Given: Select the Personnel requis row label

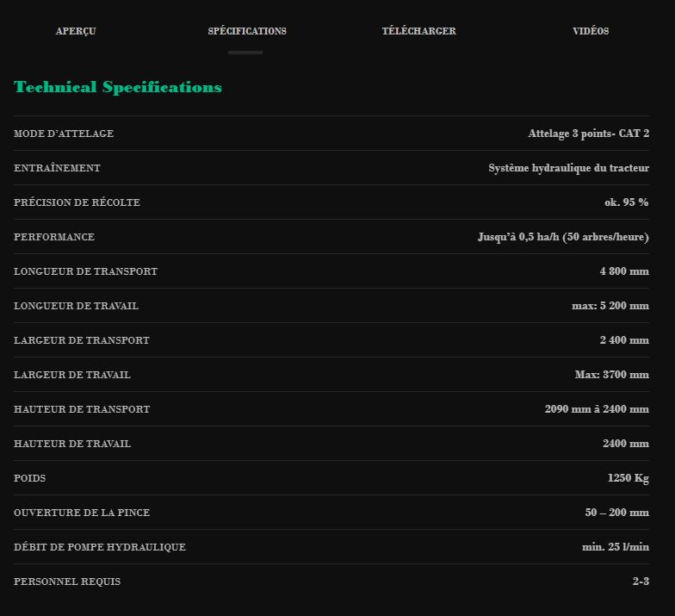Looking at the screenshot, I should (67, 582).
